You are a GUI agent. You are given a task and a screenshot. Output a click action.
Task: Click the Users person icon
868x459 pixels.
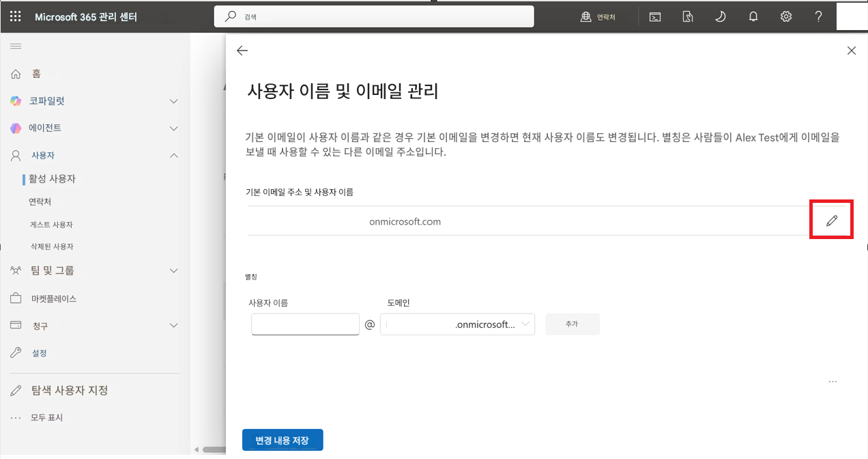click(16, 155)
